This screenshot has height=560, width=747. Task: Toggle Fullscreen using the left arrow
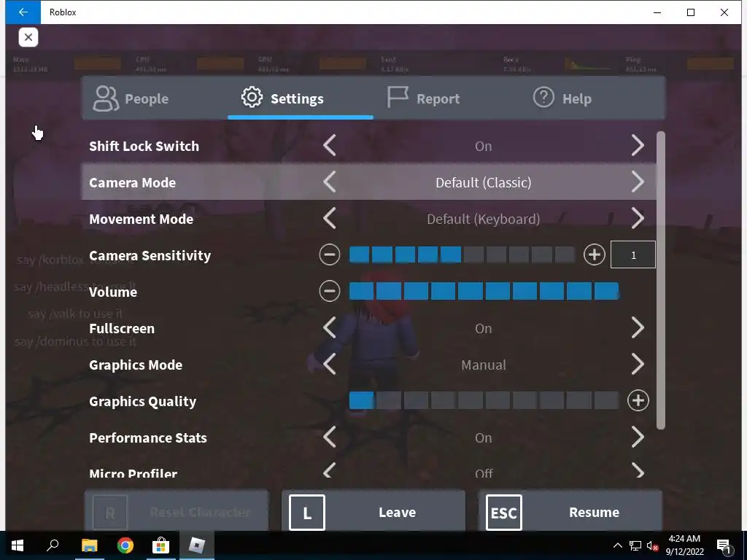coord(330,327)
